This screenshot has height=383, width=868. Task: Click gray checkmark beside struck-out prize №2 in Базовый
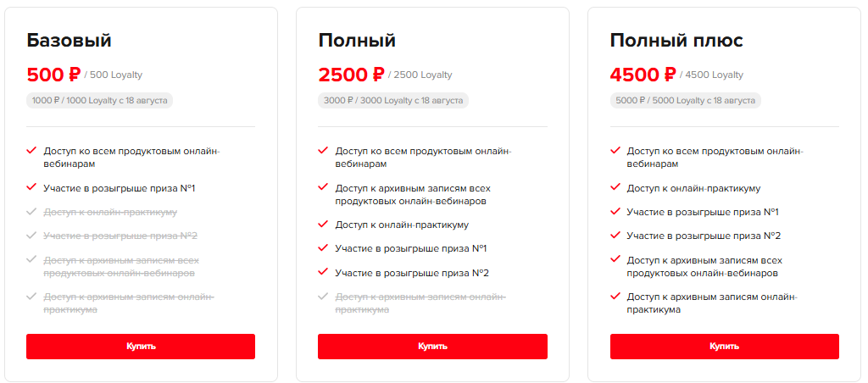click(x=31, y=236)
